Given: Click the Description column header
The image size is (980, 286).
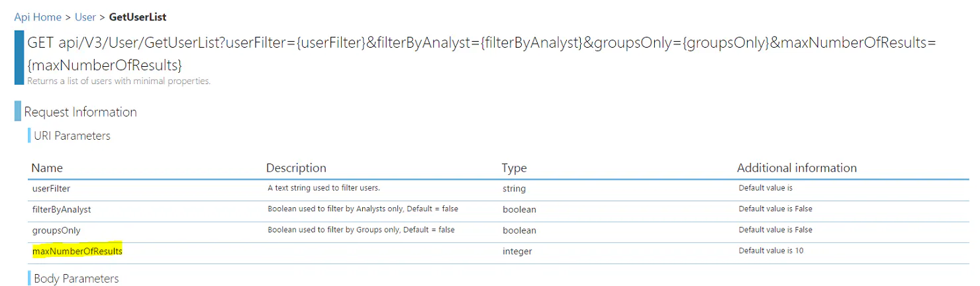Looking at the screenshot, I should [x=296, y=168].
